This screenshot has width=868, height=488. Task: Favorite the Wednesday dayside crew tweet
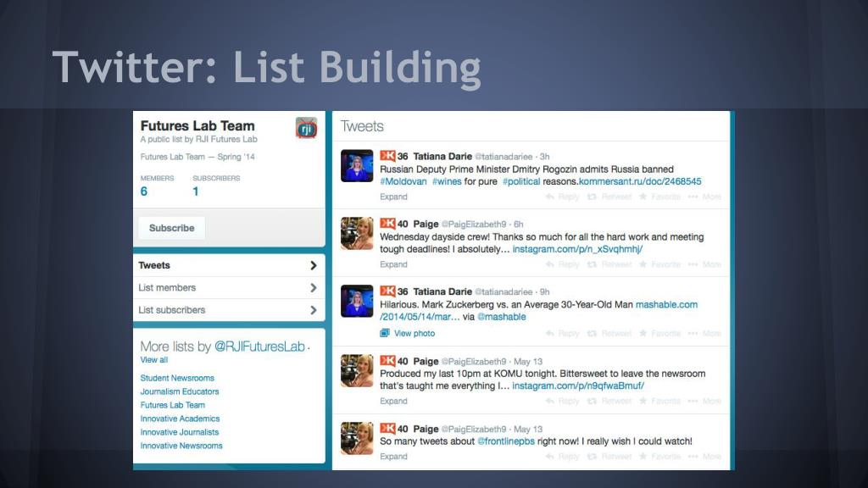pos(659,264)
